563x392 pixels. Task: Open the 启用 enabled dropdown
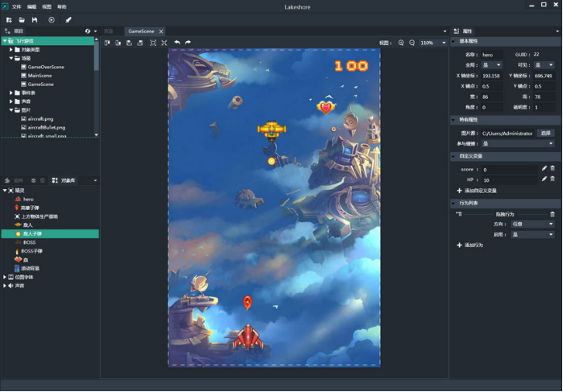pyautogui.click(x=533, y=235)
